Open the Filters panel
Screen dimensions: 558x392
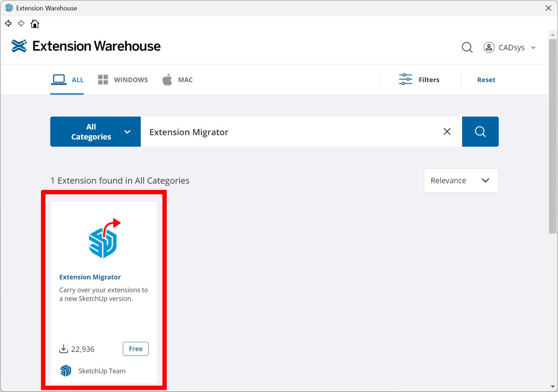coord(419,80)
